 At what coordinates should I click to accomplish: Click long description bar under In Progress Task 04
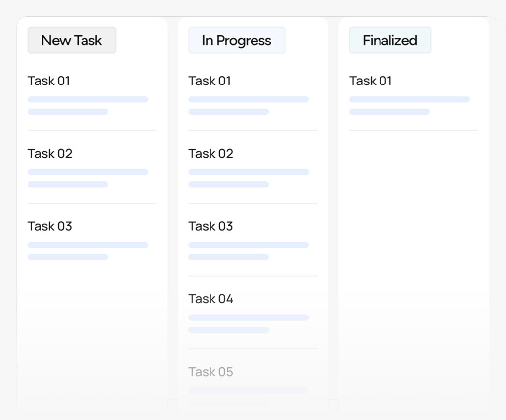[x=249, y=317]
